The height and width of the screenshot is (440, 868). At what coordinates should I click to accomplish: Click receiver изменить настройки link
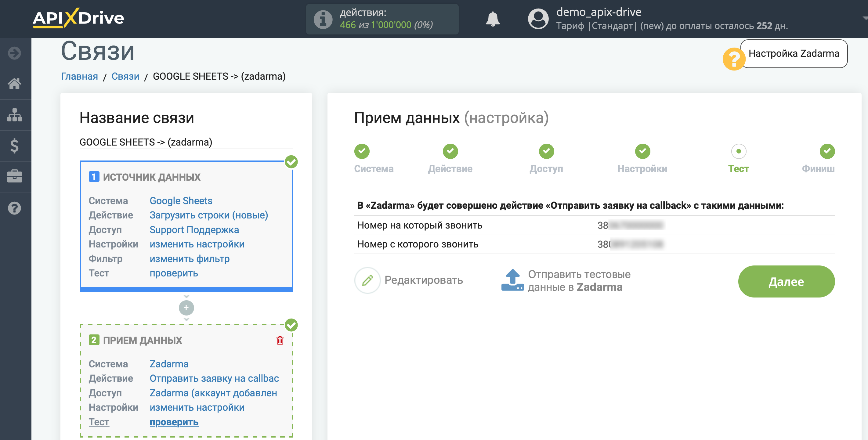[x=197, y=407]
